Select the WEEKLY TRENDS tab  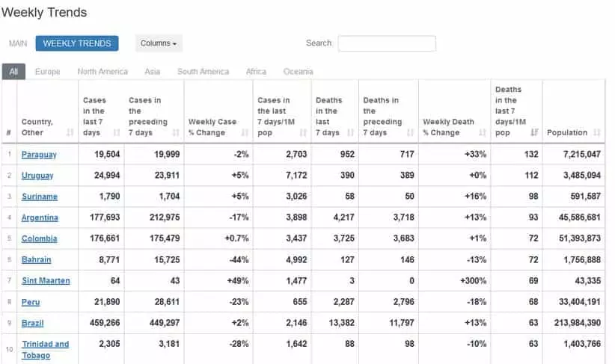click(x=77, y=43)
